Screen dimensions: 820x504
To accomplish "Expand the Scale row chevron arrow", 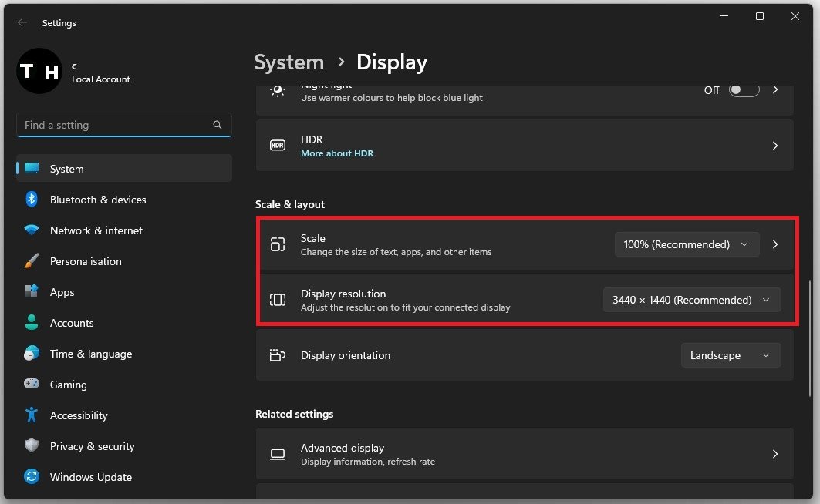I will [x=775, y=244].
